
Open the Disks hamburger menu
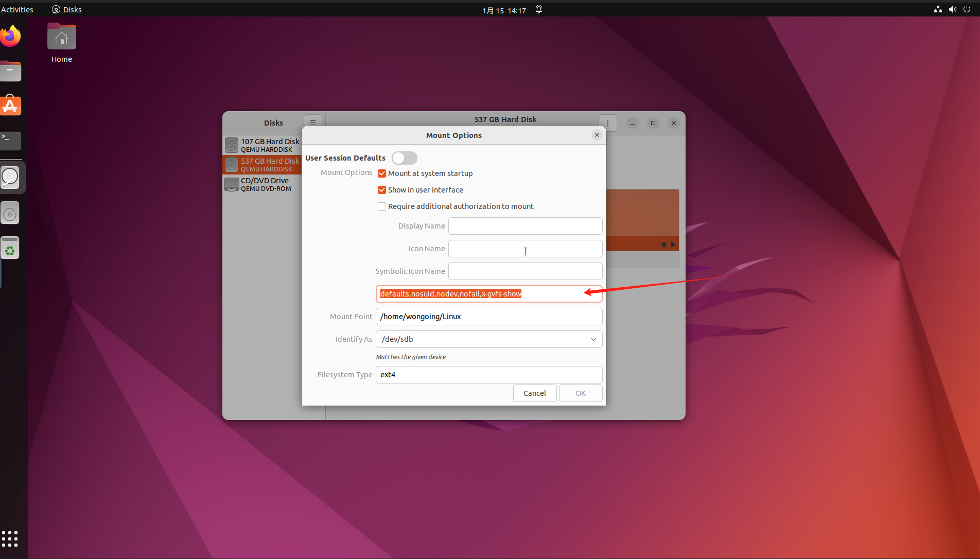pyautogui.click(x=312, y=123)
